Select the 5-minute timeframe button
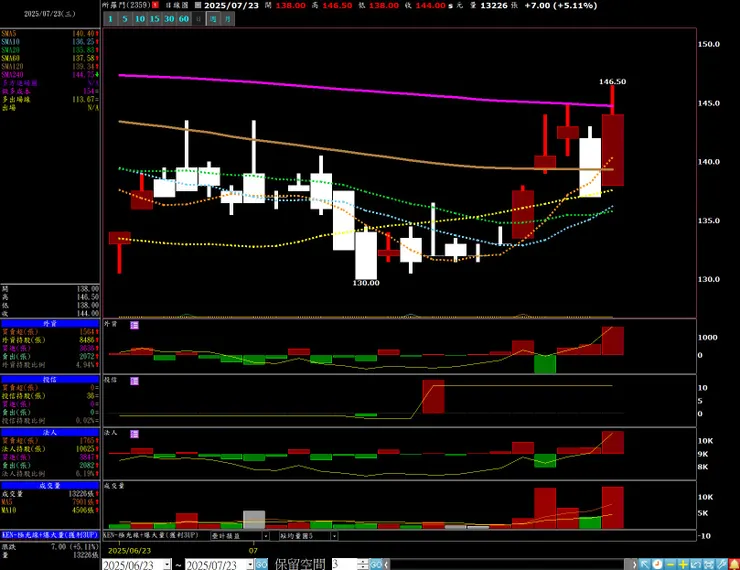This screenshot has height=570, width=740. click(x=125, y=19)
